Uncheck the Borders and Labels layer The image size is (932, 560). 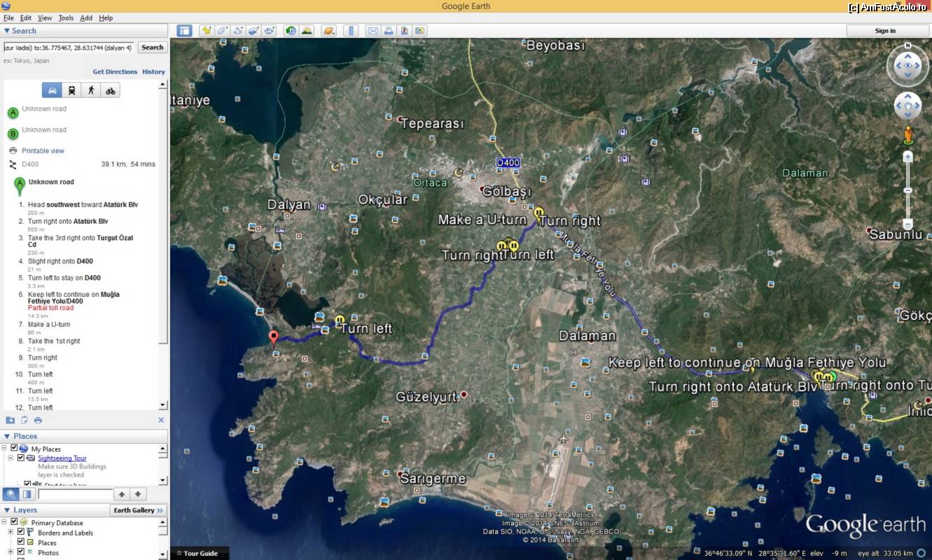21,532
